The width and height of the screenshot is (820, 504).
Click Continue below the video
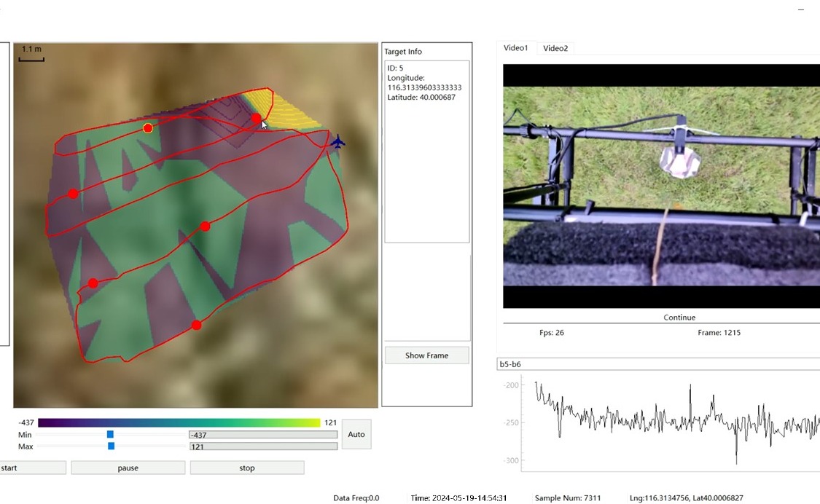click(x=679, y=318)
